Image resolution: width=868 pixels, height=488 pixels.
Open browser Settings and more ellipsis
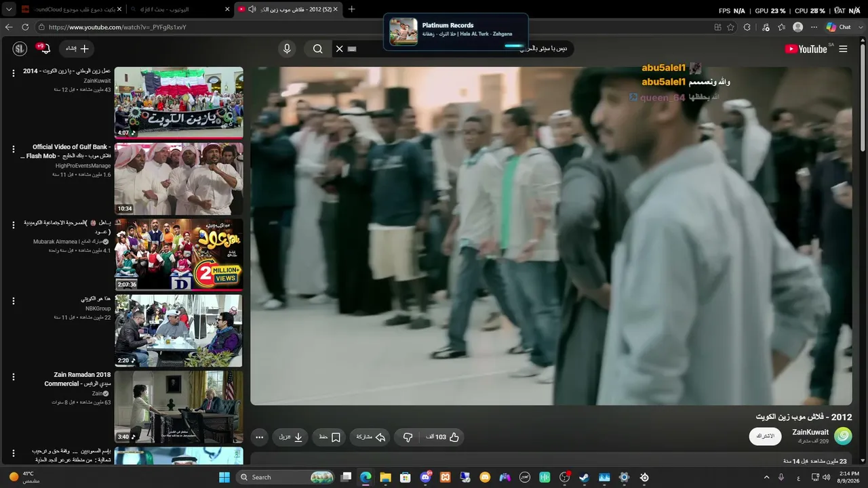(x=814, y=27)
